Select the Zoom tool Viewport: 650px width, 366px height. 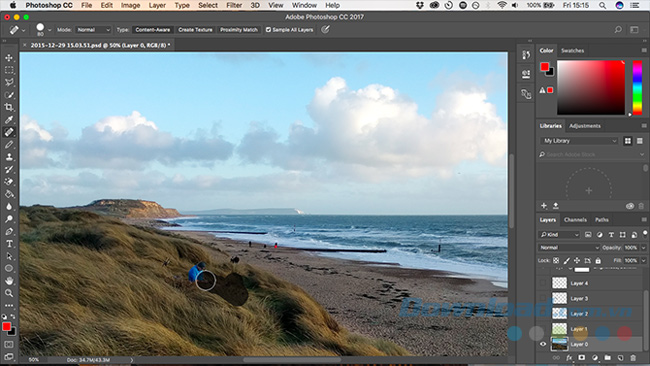pos(9,293)
